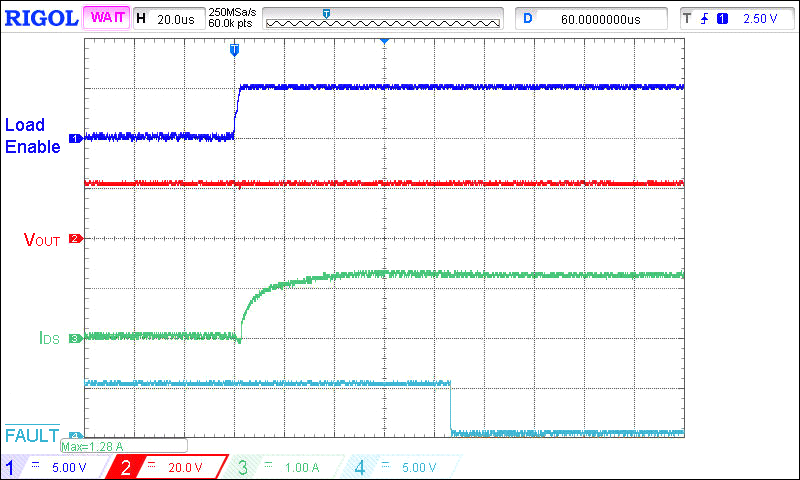800x480 pixels.
Task: Click the trigger source channel 1 badge
Action: [x=721, y=19]
